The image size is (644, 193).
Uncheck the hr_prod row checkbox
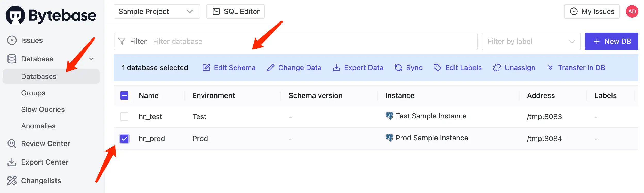[x=124, y=139]
